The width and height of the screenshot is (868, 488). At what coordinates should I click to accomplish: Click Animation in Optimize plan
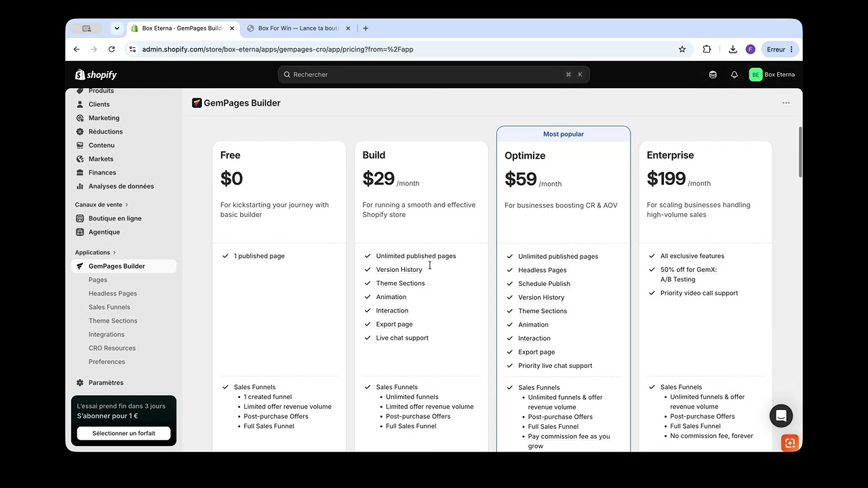[533, 325]
